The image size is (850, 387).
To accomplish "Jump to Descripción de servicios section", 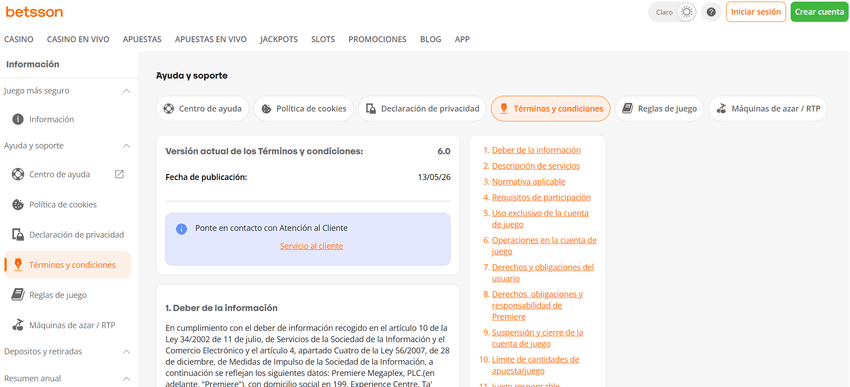I will 536,166.
